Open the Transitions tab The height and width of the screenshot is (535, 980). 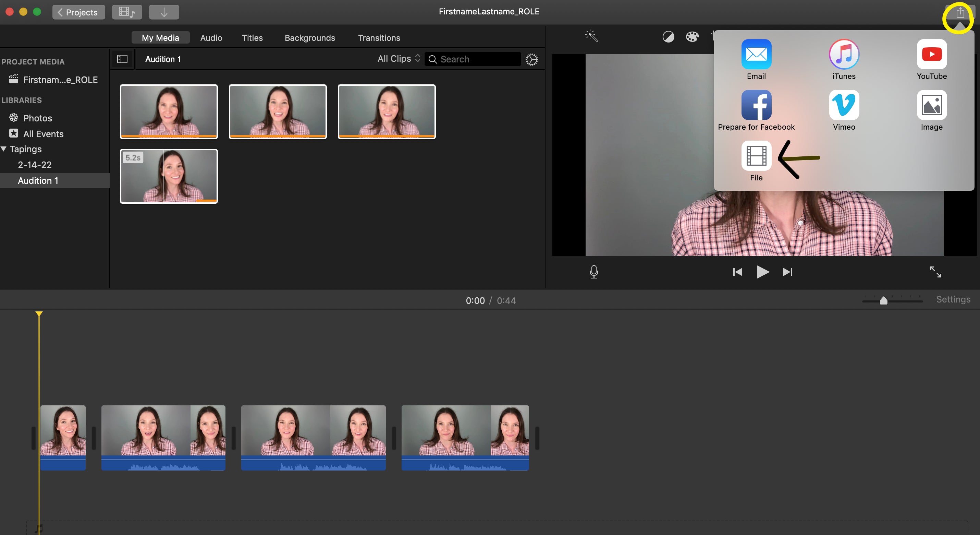[x=379, y=38]
